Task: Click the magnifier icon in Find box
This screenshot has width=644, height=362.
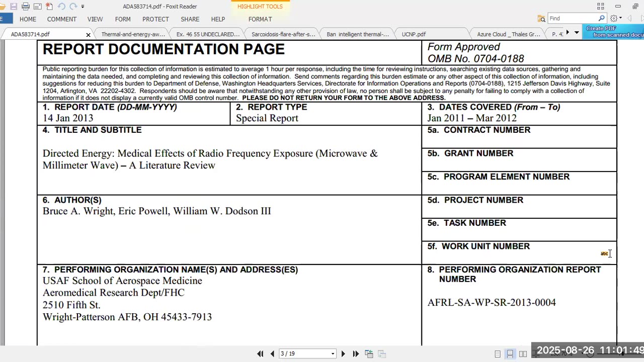Action: click(x=601, y=18)
